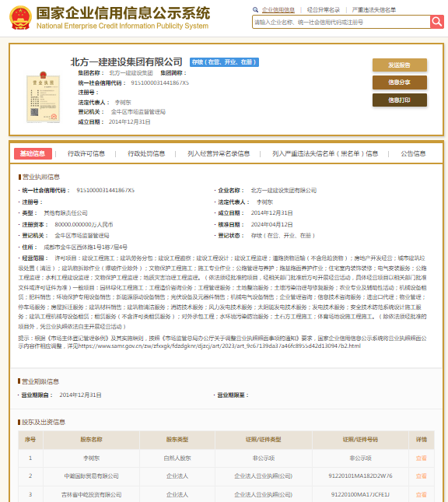Click the 存续 status badge
This screenshot has width=448, height=502.
pyautogui.click(x=224, y=62)
